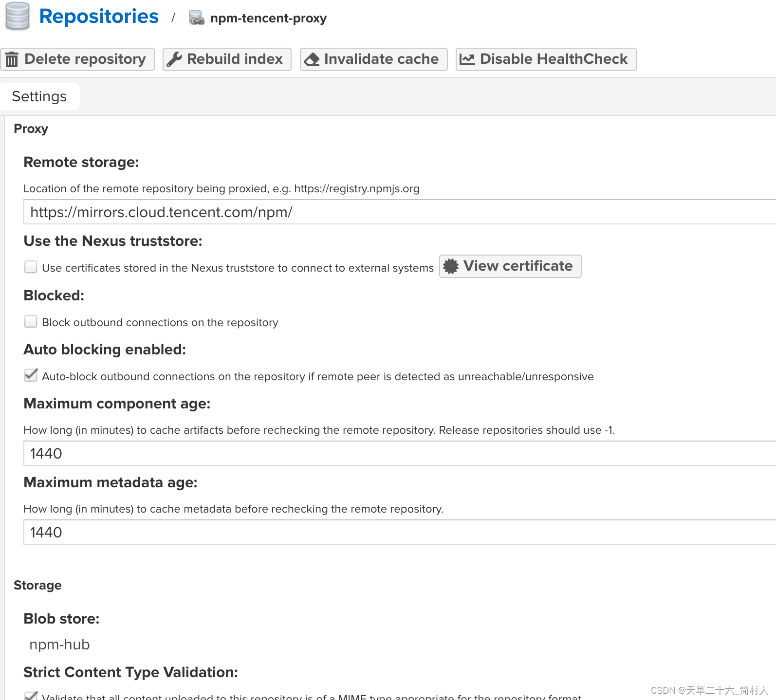
Task: Click the npm-tencent-proxy repository icon
Action: [197, 18]
